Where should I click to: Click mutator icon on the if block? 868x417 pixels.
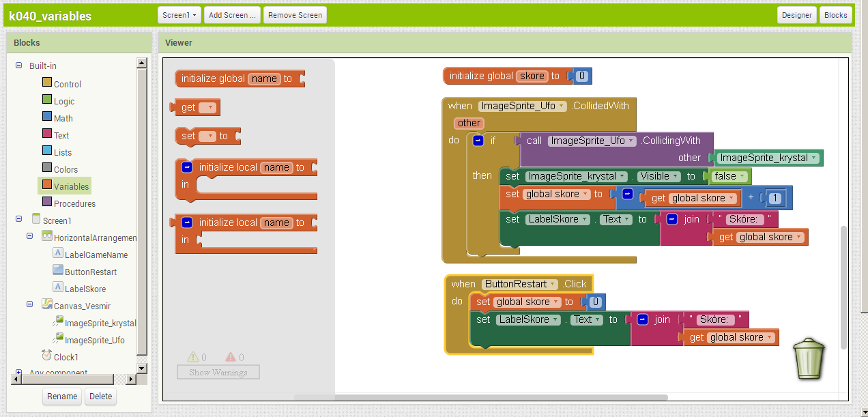pyautogui.click(x=478, y=141)
